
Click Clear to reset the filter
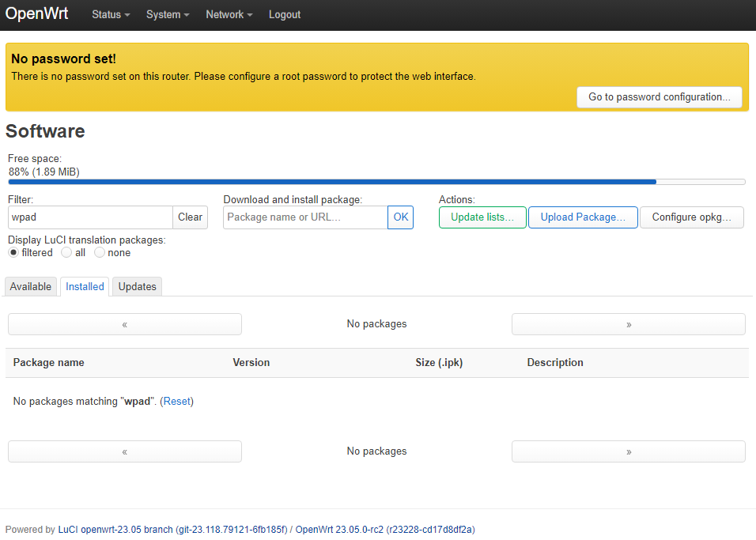tap(190, 217)
